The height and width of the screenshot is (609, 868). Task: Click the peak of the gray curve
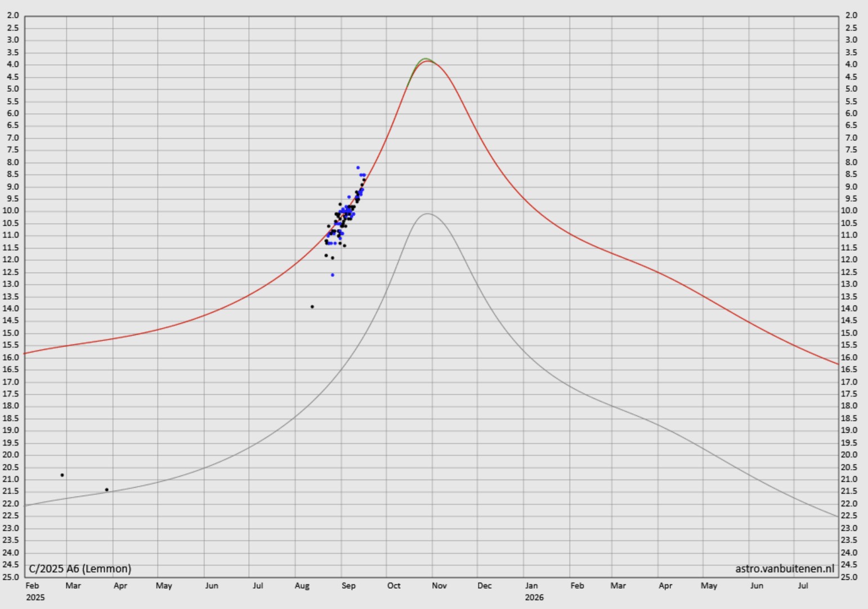coord(428,214)
